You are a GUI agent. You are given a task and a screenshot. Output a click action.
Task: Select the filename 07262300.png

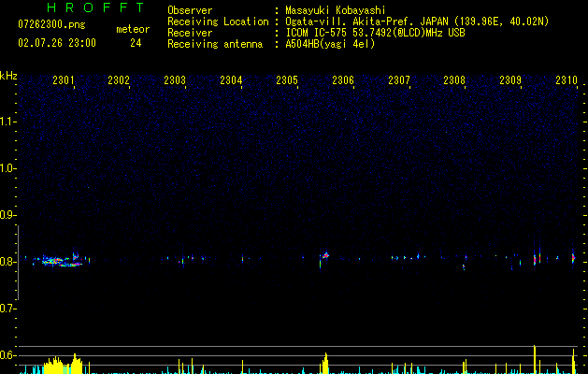51,25
